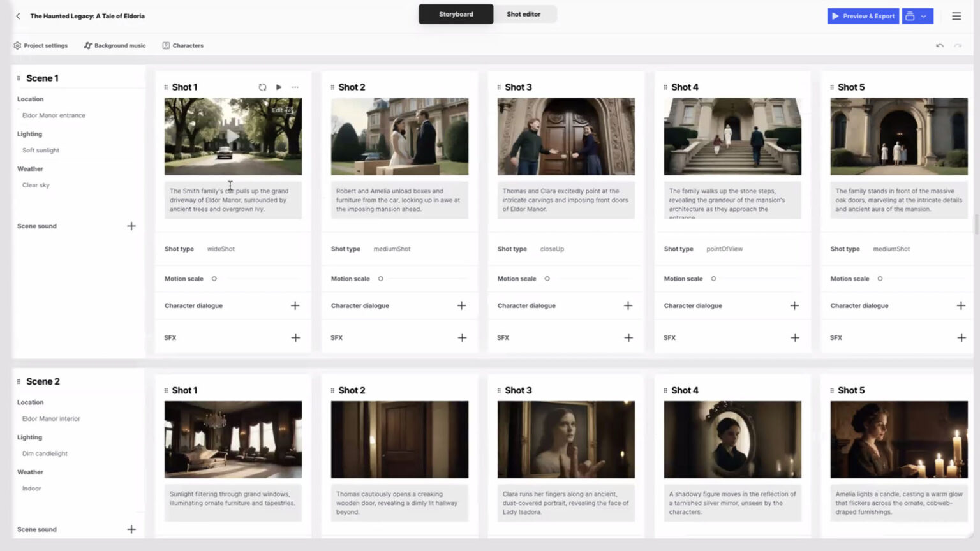This screenshot has width=980, height=551.
Task: Add character dialogue to Scene 1 Shot 2
Action: 461,306
